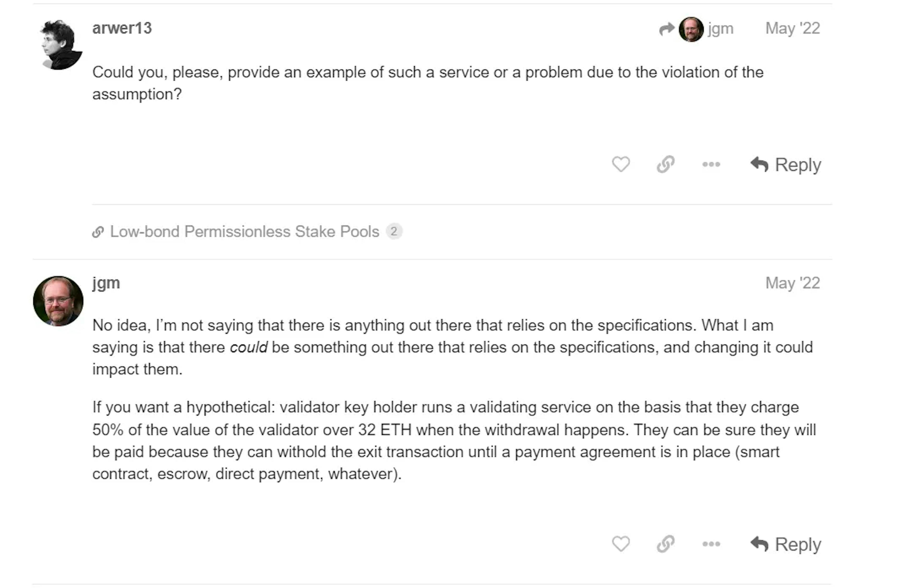Click jgm username on second post
The width and height of the screenshot is (921, 588).
click(x=106, y=283)
